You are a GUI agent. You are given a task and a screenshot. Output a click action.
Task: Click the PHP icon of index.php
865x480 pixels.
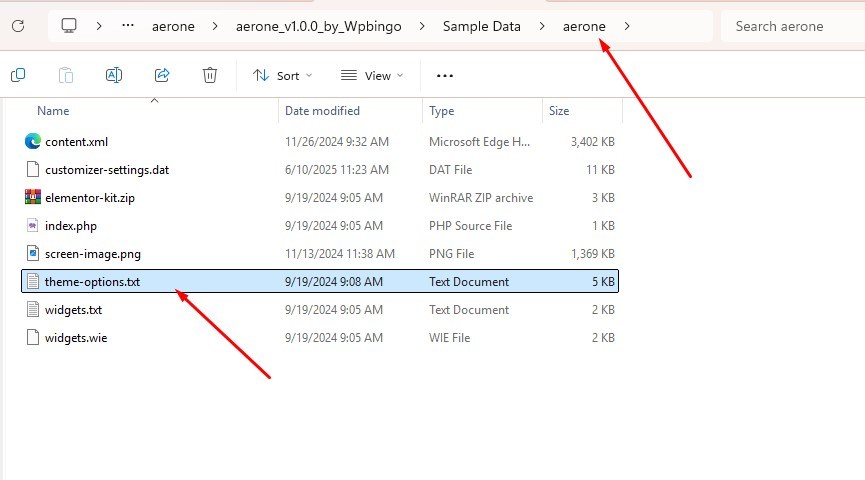coord(33,225)
